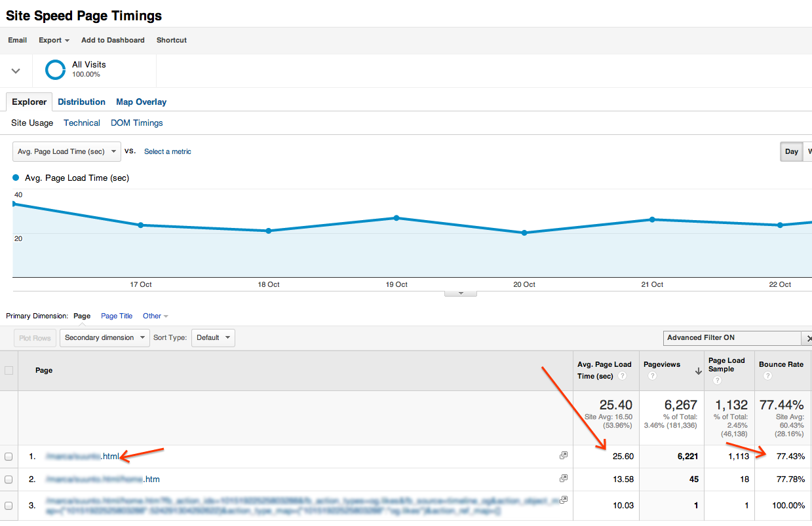Click the 19 Oct data point on chart
Image resolution: width=812 pixels, height=526 pixels.
(396, 217)
